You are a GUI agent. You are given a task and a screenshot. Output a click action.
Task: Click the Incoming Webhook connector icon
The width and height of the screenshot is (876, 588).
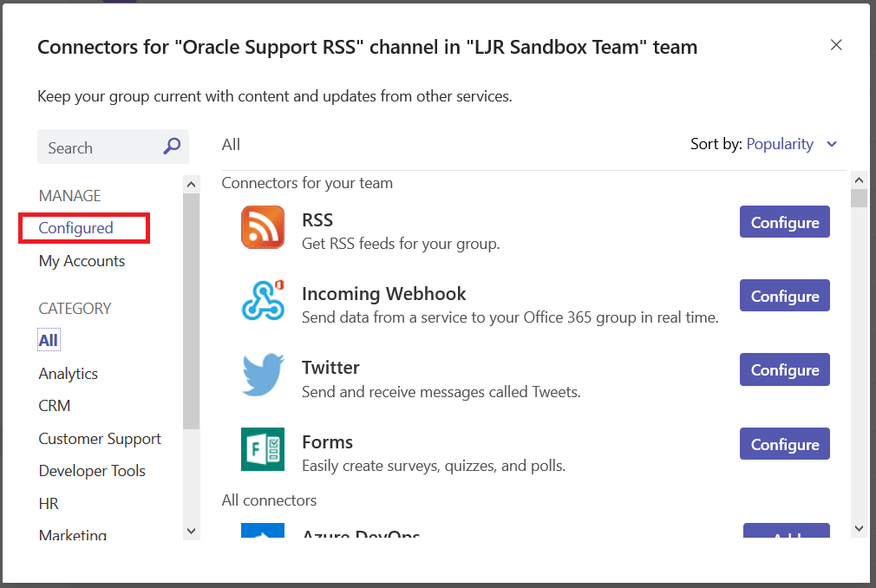point(263,300)
